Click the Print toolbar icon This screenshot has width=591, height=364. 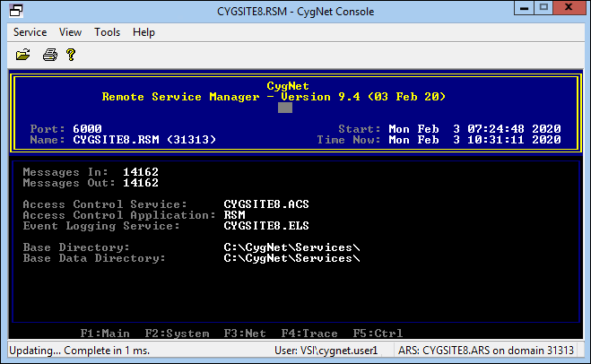click(49, 55)
